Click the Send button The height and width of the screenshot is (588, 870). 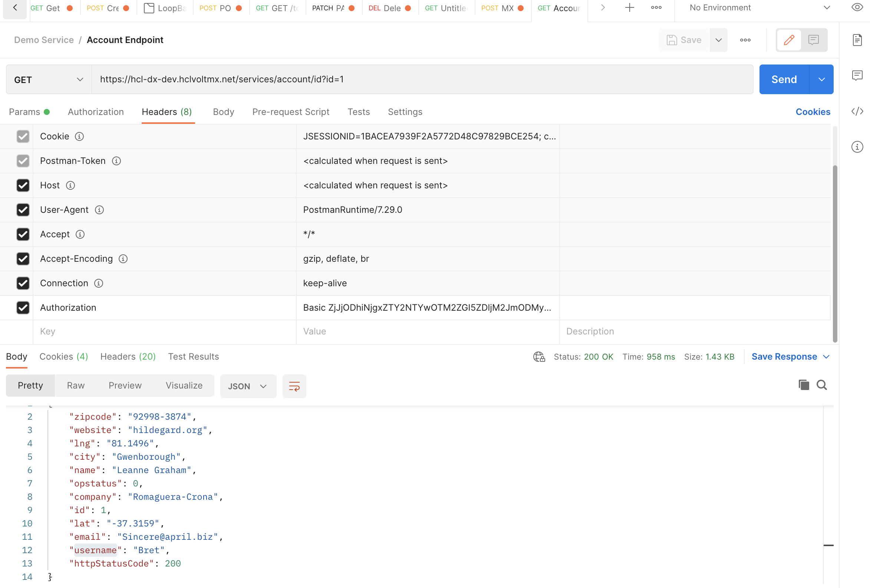784,79
